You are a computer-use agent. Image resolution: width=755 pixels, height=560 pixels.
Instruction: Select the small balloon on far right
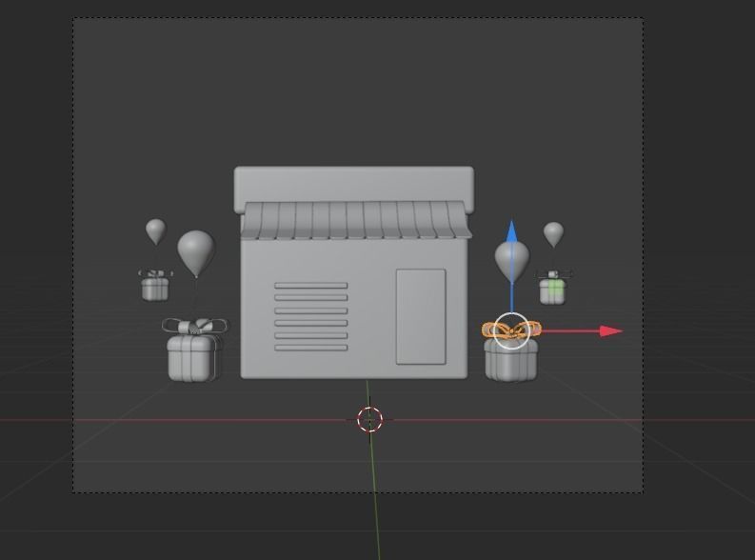click(x=553, y=234)
